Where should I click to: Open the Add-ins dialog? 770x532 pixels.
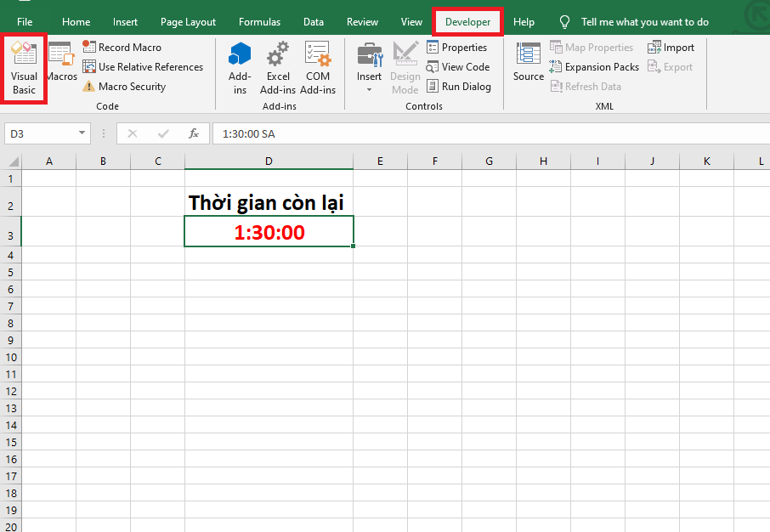click(240, 68)
